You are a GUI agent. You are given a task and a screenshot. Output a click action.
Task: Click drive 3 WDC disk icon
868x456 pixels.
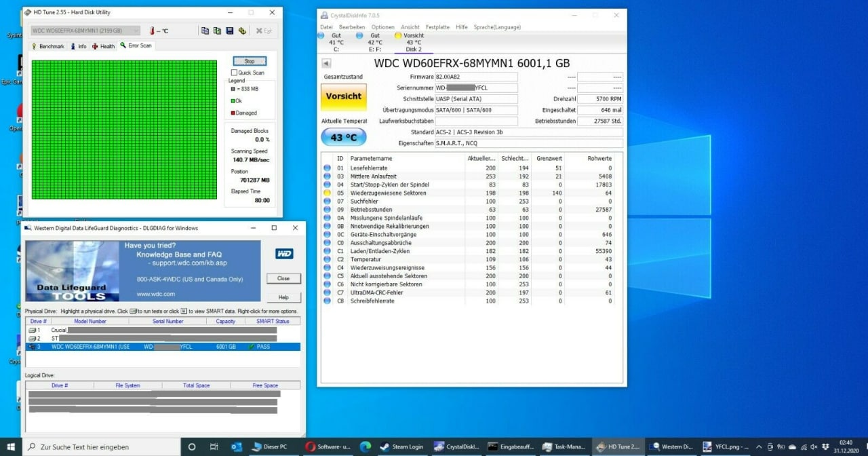(32, 346)
